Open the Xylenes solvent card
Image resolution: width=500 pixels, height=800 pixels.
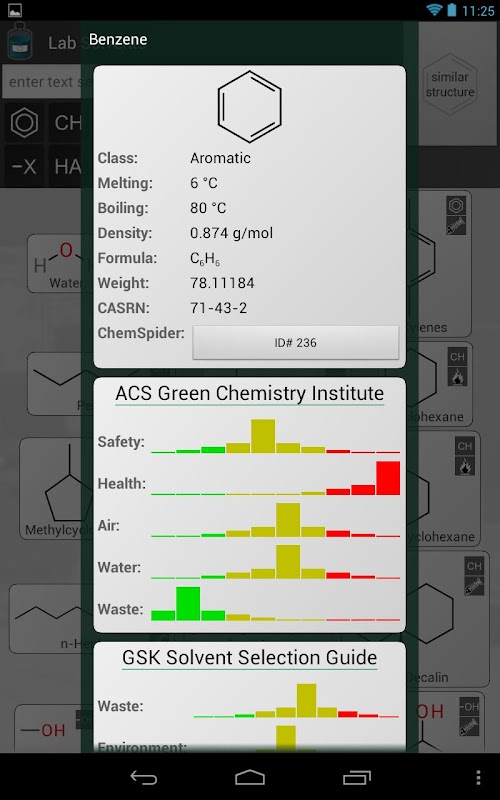coord(439,264)
